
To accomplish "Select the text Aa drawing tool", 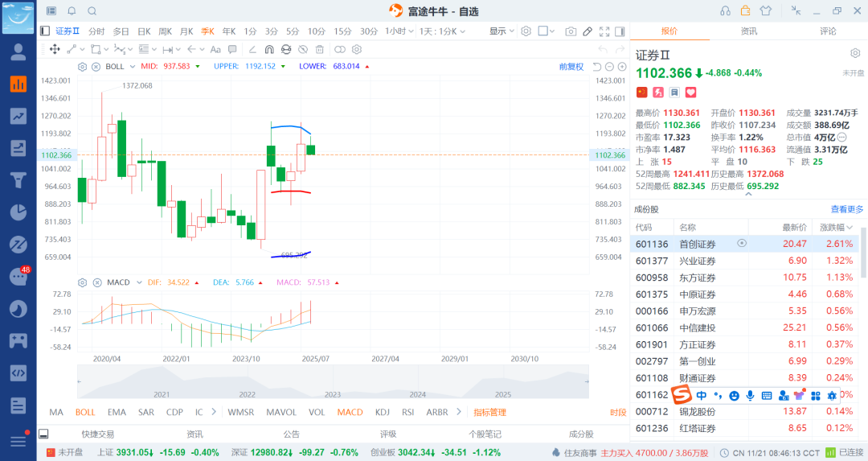I will (215, 49).
